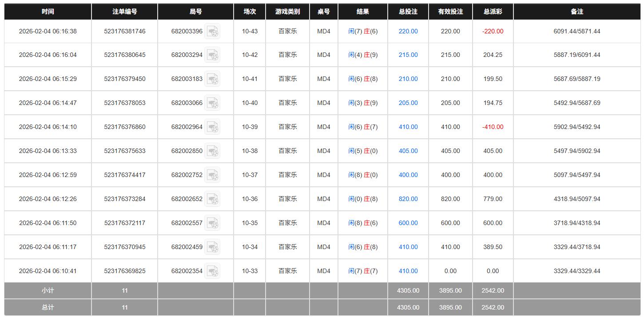This screenshot has height=318, width=644.
Task: Play the replay for round 682002459
Action: click(x=212, y=247)
